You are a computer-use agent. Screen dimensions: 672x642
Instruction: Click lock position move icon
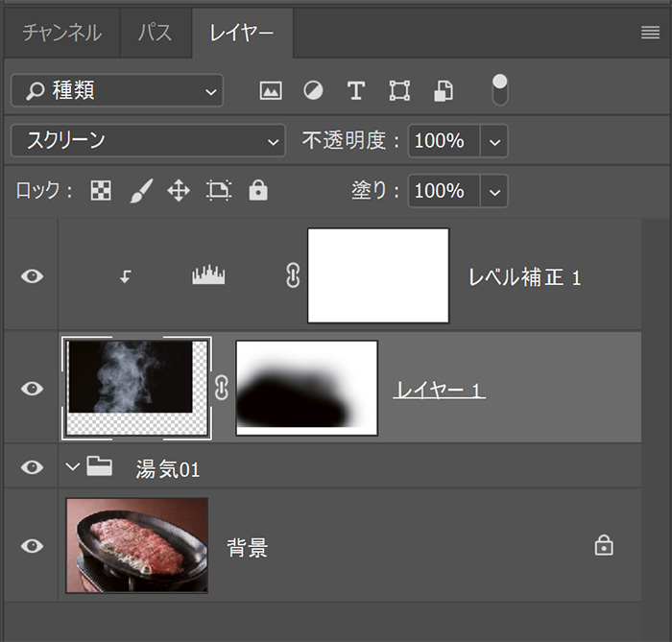coord(179,191)
